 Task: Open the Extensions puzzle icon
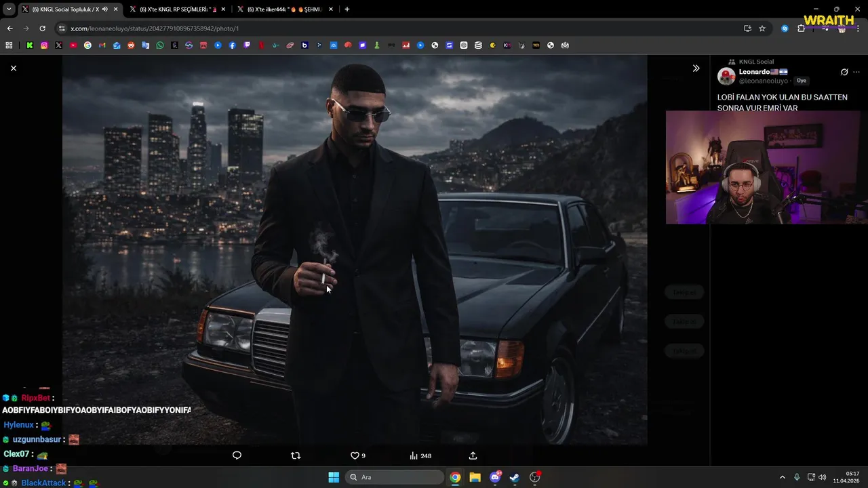point(801,28)
